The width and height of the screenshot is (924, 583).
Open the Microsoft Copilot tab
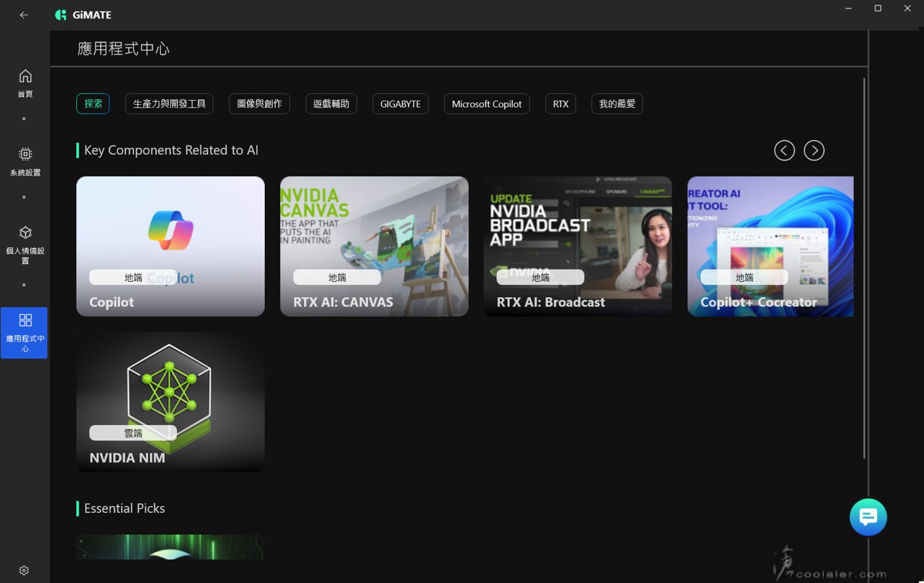[487, 104]
